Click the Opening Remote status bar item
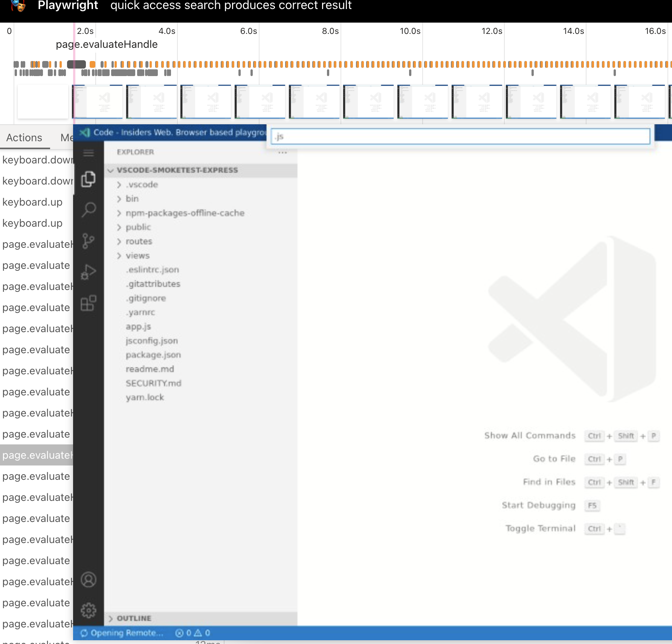This screenshot has width=672, height=644. [x=122, y=633]
